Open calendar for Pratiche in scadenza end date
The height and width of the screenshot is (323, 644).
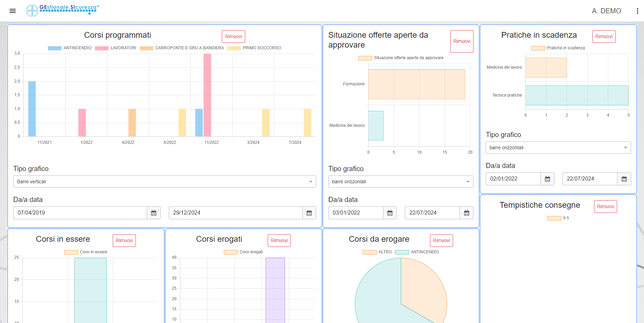[624, 179]
